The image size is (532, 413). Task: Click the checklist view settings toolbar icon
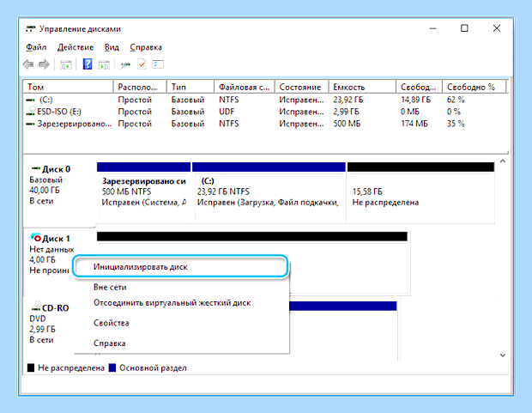click(158, 64)
